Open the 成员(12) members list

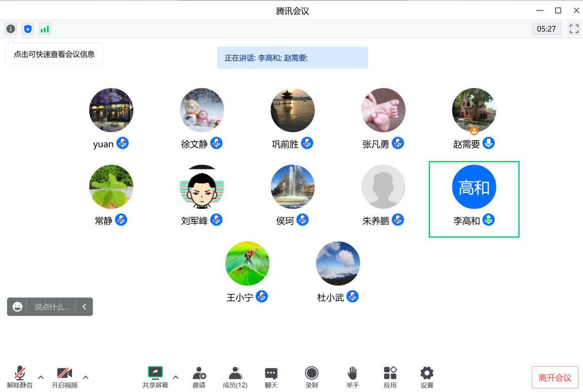pos(235,377)
